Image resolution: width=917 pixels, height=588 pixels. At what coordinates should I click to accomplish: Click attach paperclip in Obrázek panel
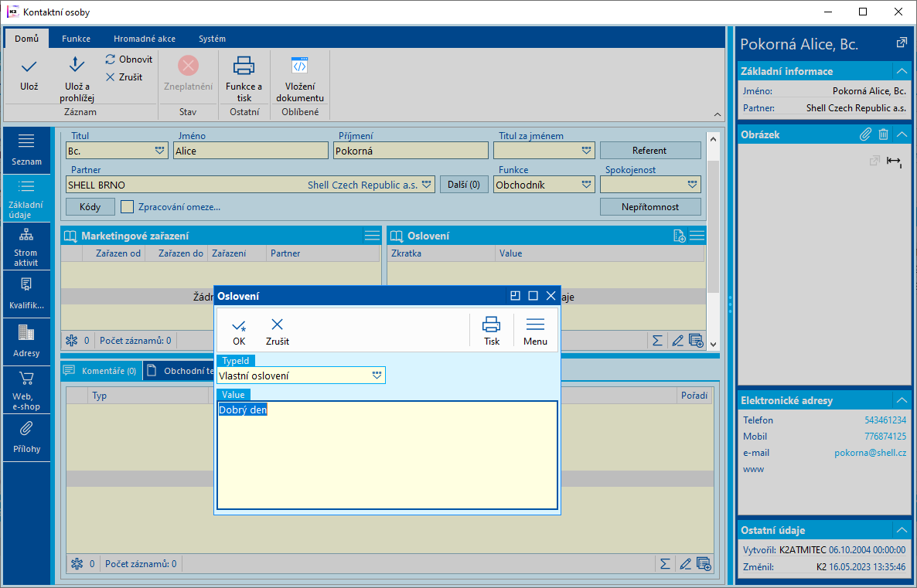click(x=865, y=134)
